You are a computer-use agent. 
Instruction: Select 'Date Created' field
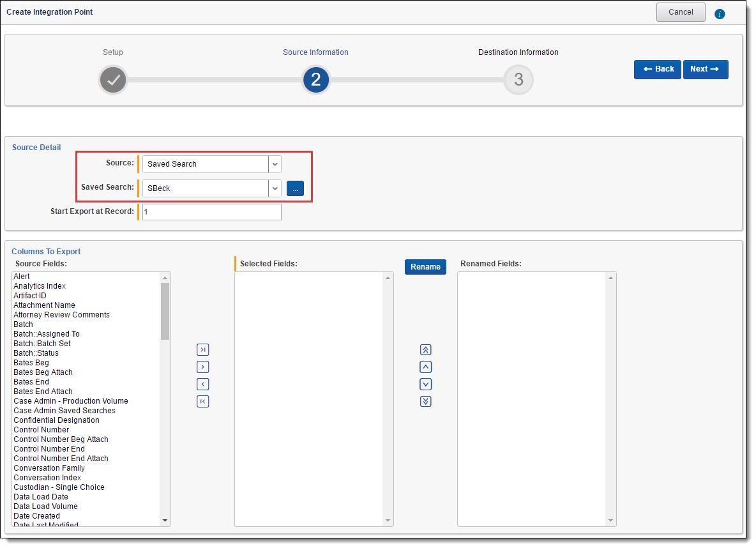36,516
